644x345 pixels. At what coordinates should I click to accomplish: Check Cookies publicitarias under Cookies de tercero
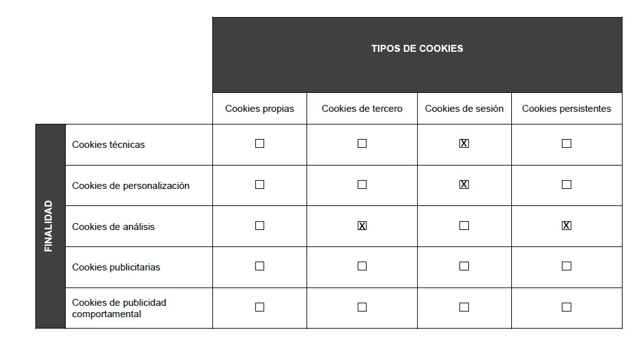(362, 266)
